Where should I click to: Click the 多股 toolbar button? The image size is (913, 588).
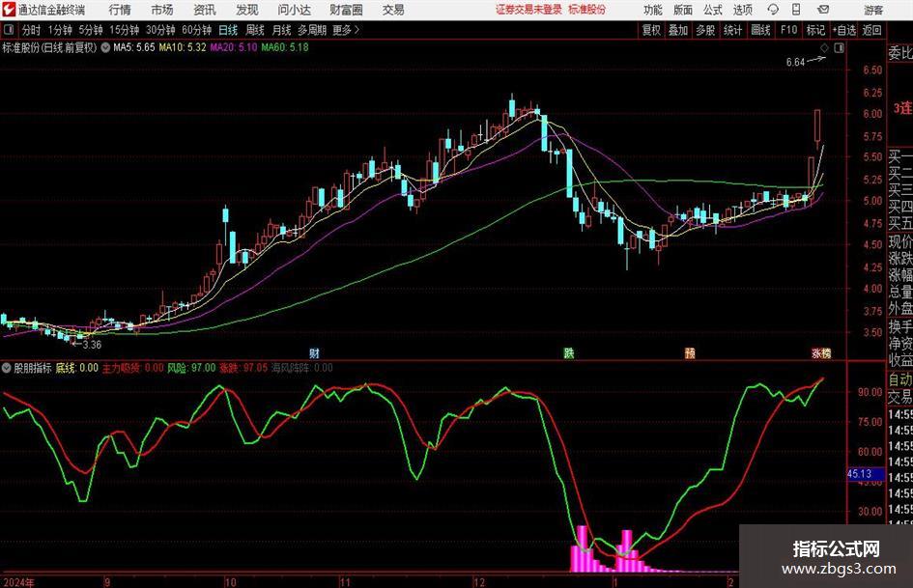coord(705,30)
